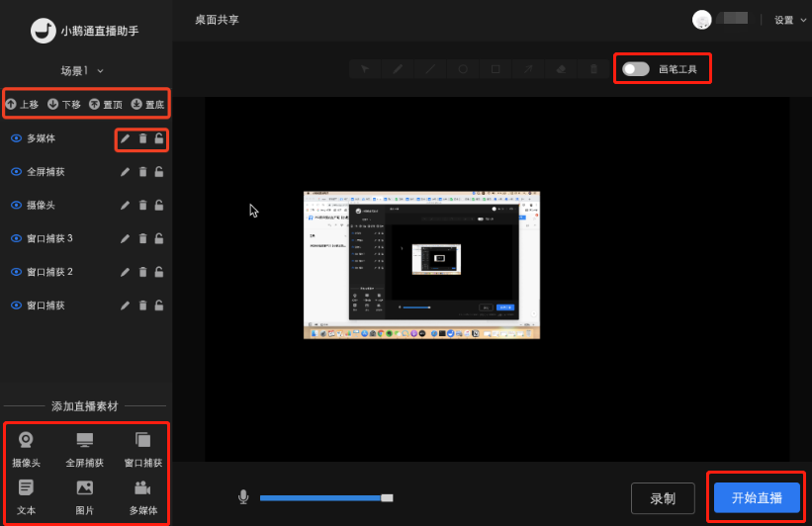Add a 全屏捕获 full-screen capture source
812x526 pixels.
pos(84,450)
